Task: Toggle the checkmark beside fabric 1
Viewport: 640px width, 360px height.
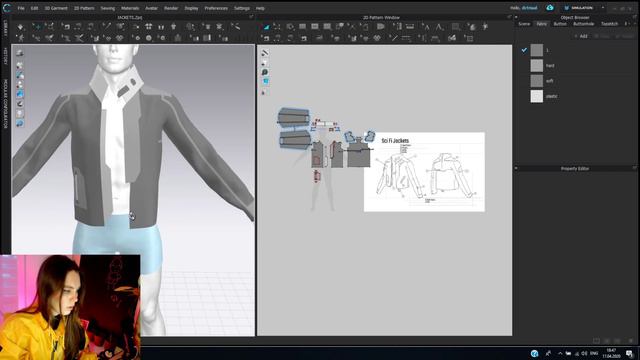Action: pos(524,50)
